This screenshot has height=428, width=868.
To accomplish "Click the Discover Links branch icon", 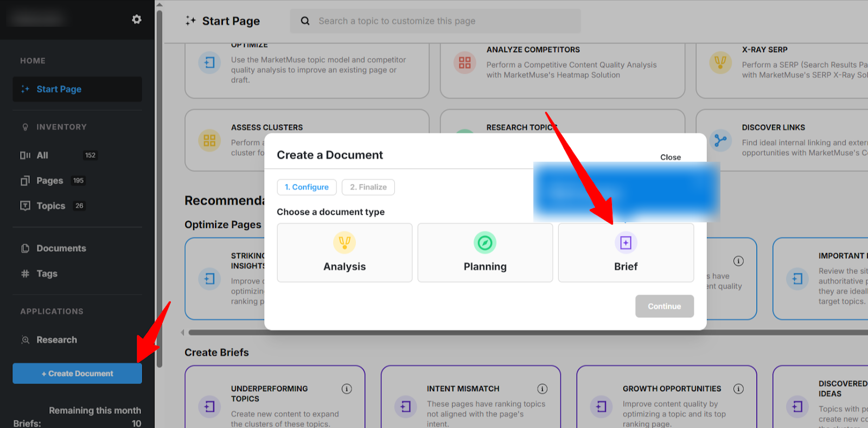I will 720,140.
